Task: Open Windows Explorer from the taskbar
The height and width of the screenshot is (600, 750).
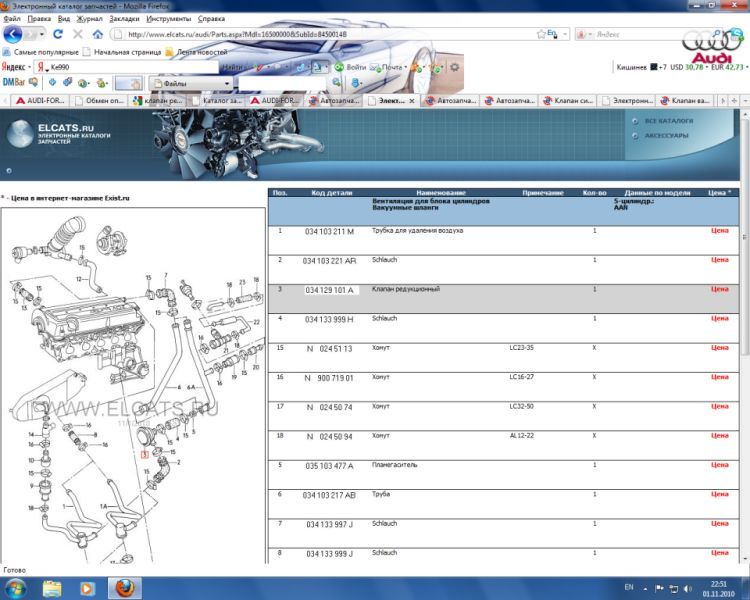Action: [x=52, y=588]
